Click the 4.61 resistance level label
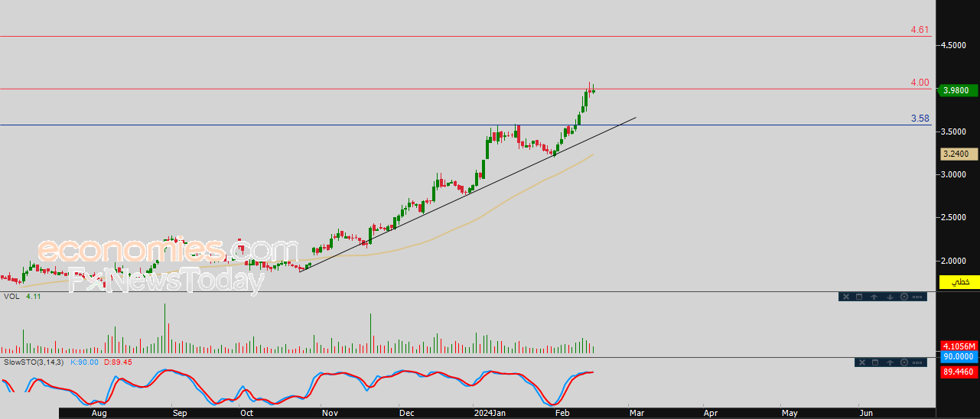 click(x=920, y=30)
